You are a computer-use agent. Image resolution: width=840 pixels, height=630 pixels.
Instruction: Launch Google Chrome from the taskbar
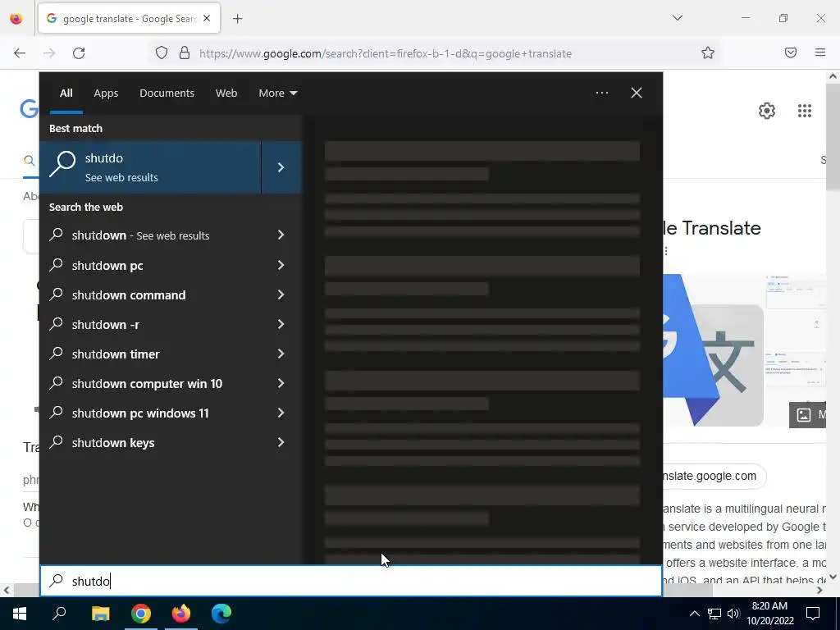click(x=141, y=614)
